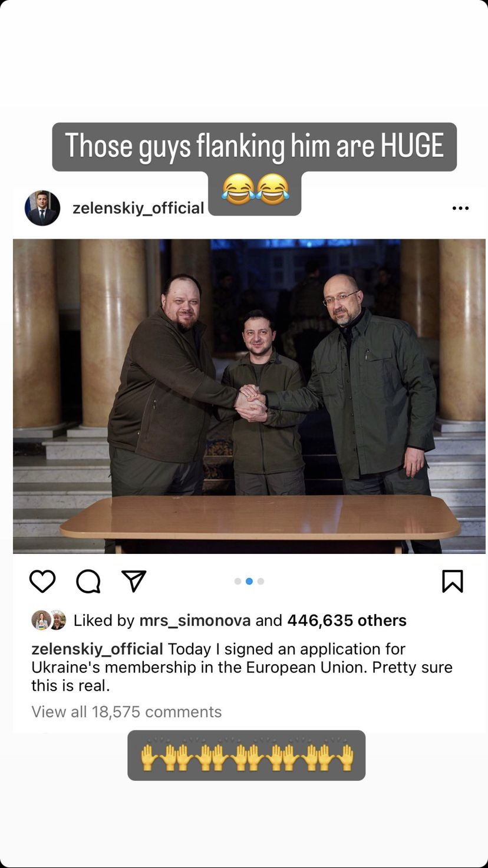Tap the post caption text about European Union
Viewport: 488px width, 868px height.
click(x=242, y=668)
